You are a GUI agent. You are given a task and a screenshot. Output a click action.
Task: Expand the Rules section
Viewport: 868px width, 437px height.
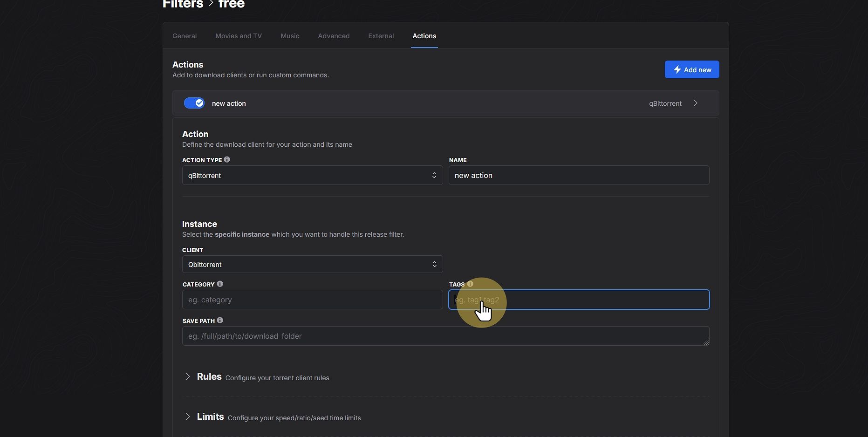pyautogui.click(x=209, y=376)
